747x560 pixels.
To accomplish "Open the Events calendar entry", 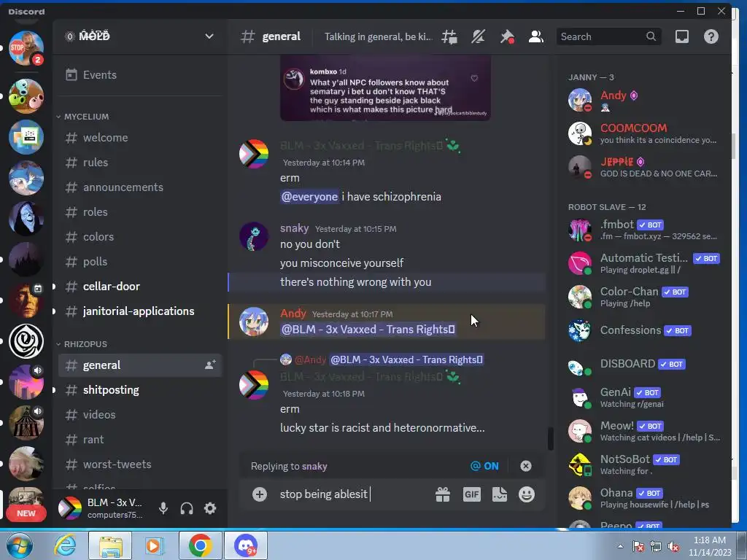I will [139, 75].
